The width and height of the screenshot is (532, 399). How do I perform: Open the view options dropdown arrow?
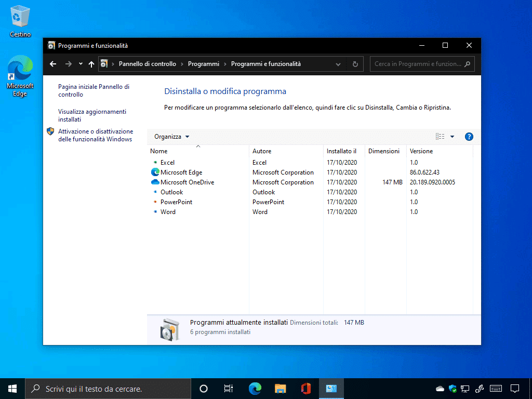point(452,137)
